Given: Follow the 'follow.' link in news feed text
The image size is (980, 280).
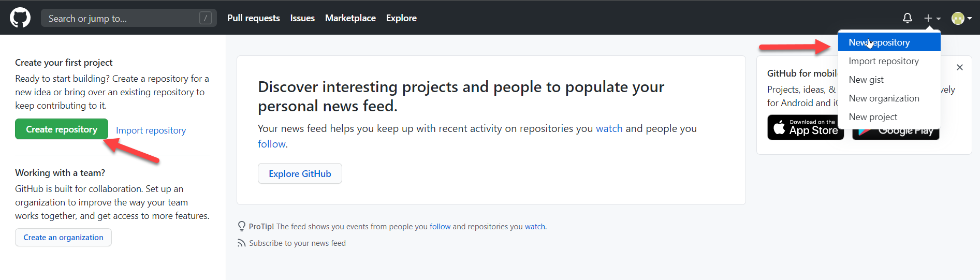Looking at the screenshot, I should point(273,144).
